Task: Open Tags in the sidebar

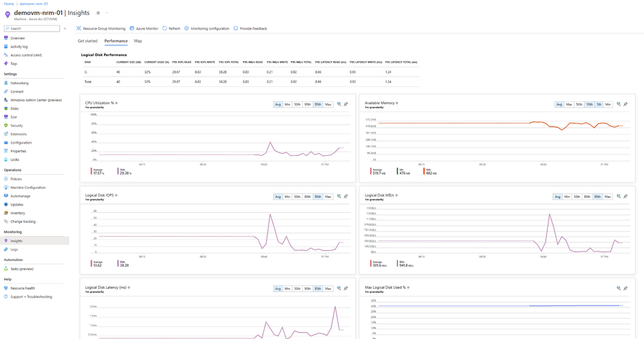Action: tap(14, 64)
